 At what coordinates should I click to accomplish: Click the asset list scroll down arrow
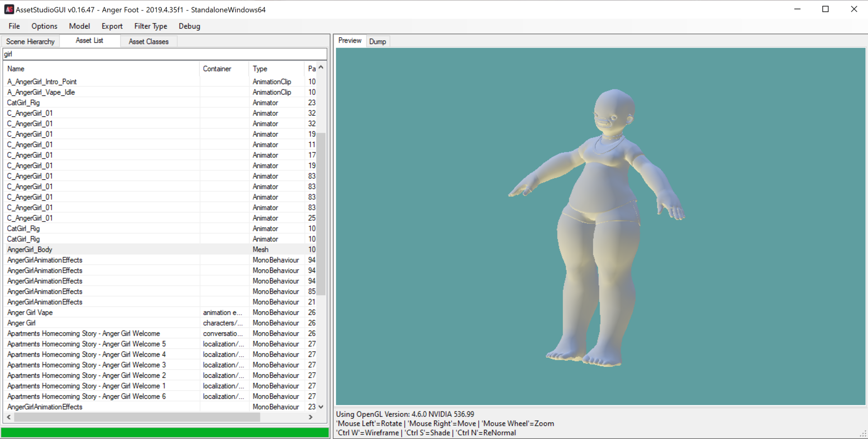pyautogui.click(x=321, y=407)
